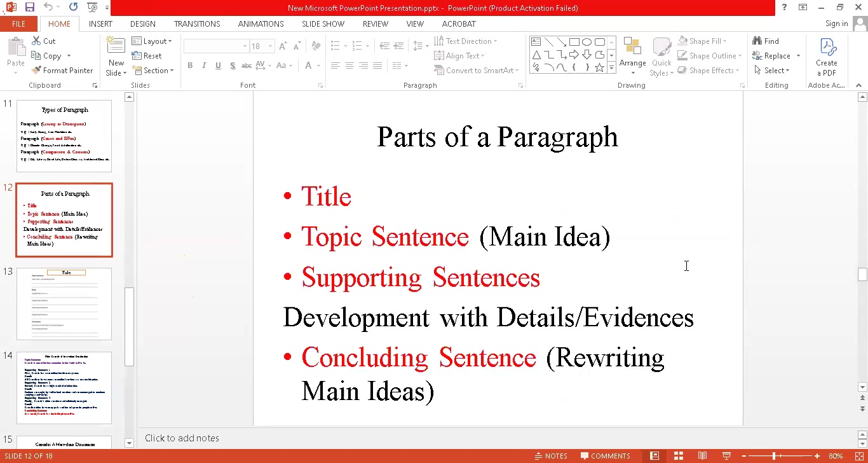Select slide 13 thumbnail

(64, 304)
